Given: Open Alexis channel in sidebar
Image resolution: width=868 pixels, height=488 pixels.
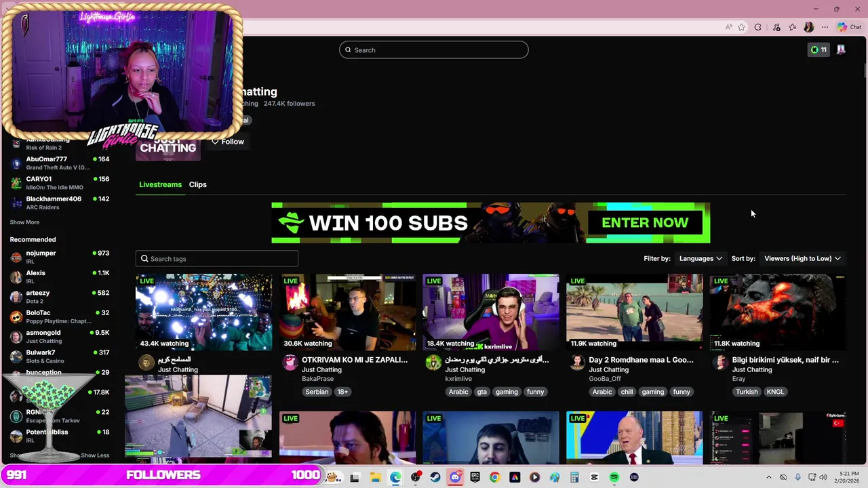Looking at the screenshot, I should pos(60,277).
